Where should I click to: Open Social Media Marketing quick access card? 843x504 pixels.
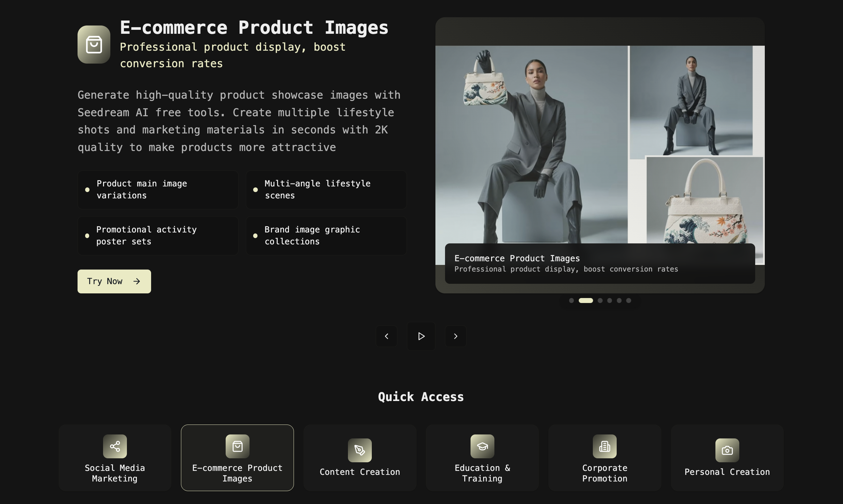tap(115, 457)
